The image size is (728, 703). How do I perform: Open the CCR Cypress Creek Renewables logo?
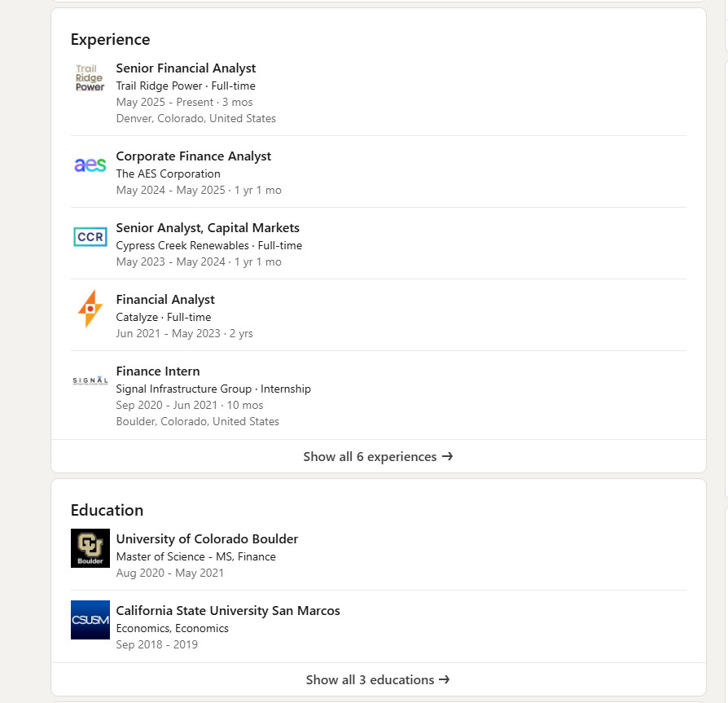[x=90, y=237]
